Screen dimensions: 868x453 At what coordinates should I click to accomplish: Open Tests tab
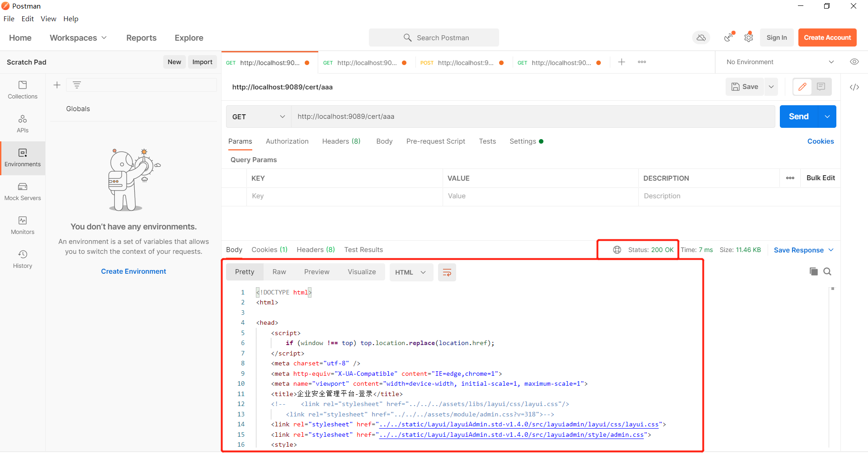tap(487, 141)
